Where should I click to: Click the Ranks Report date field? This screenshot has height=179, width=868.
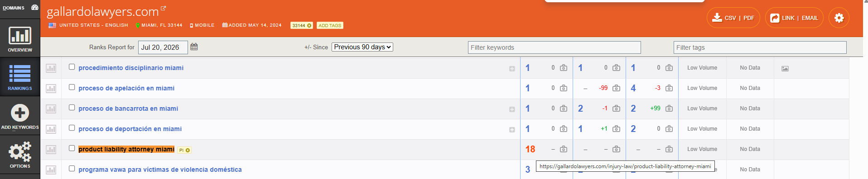pyautogui.click(x=163, y=47)
